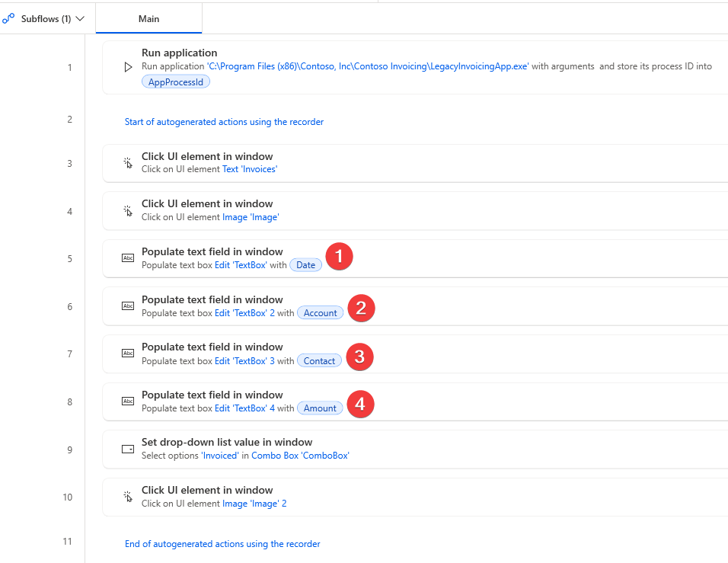Select the 'Run application' action title
This screenshot has width=728, height=563.
(x=179, y=53)
